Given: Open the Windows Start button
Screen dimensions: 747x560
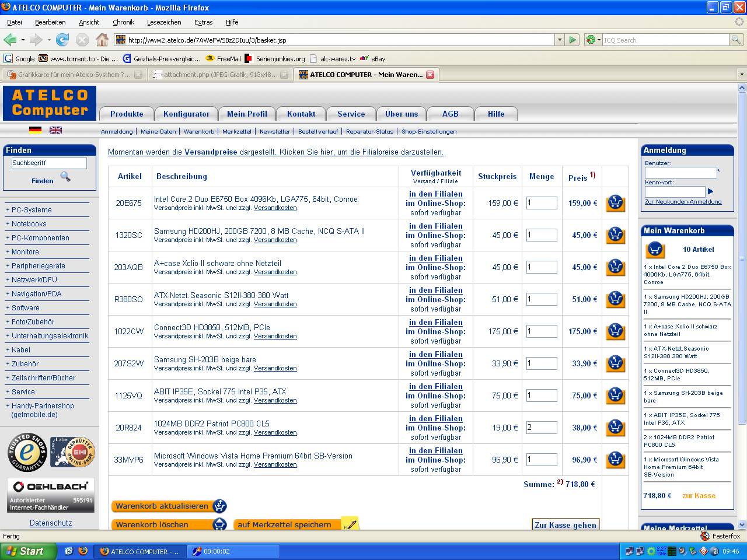Looking at the screenshot, I should (x=28, y=551).
